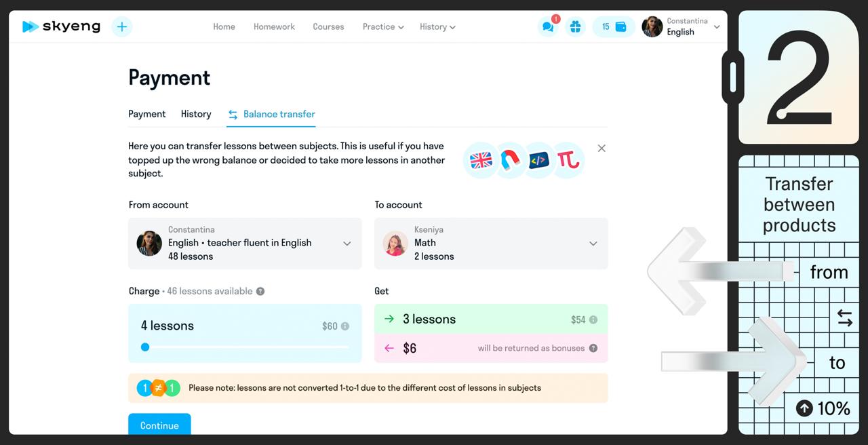868x445 pixels.
Task: Open the Constantina profile menu
Action: pos(681,27)
